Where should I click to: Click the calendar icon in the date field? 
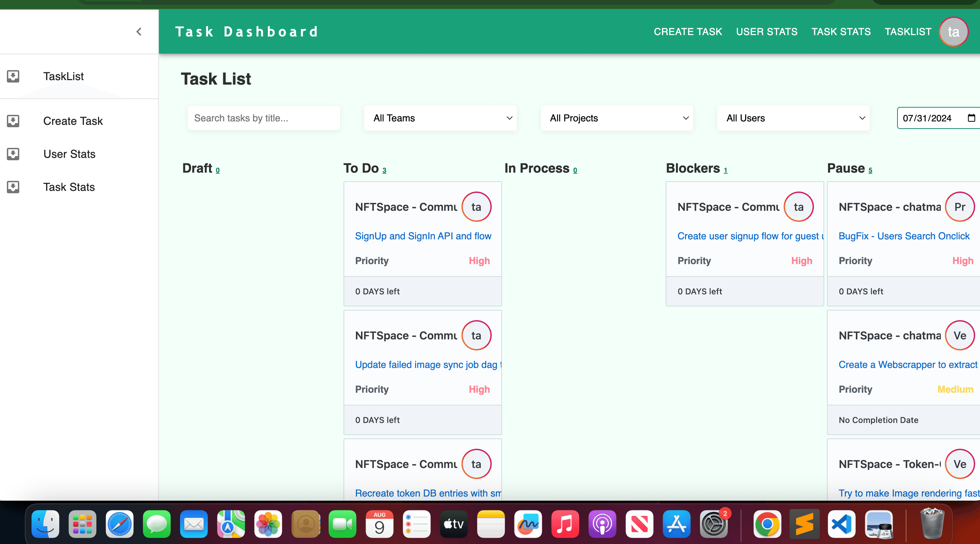coord(974,118)
